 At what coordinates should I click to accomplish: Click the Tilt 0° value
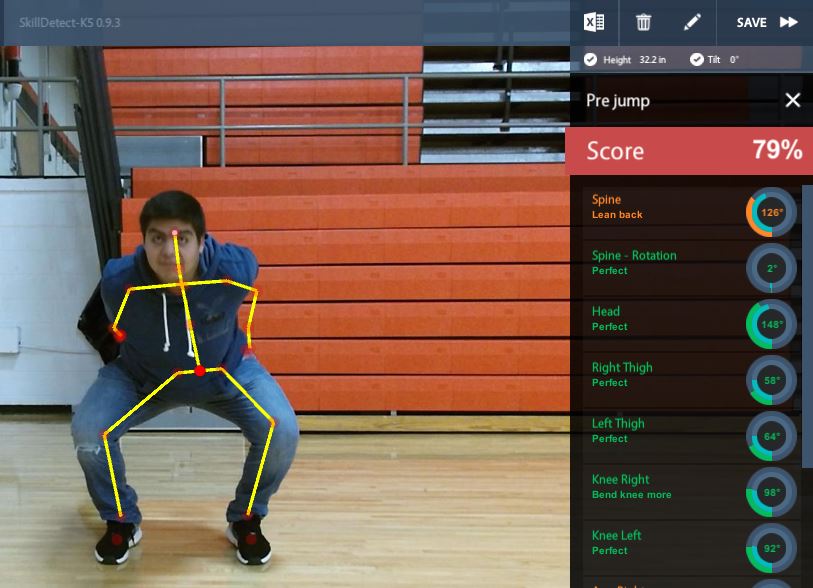coord(734,60)
